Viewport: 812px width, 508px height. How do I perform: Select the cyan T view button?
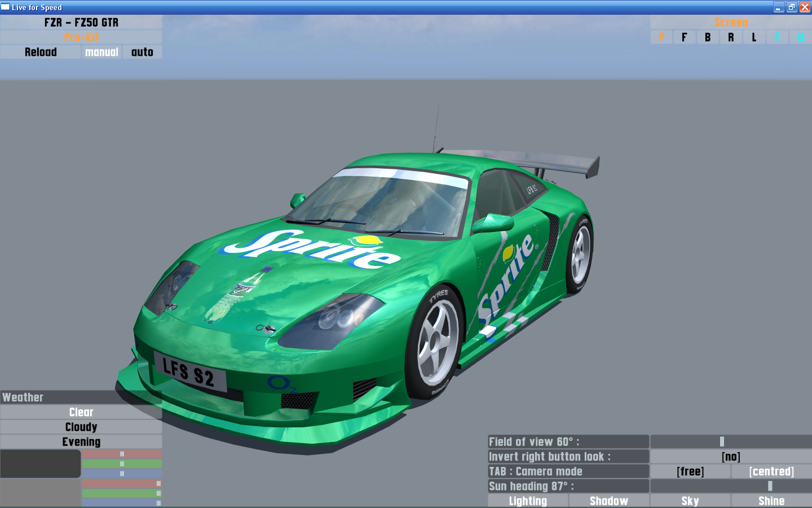(x=777, y=37)
